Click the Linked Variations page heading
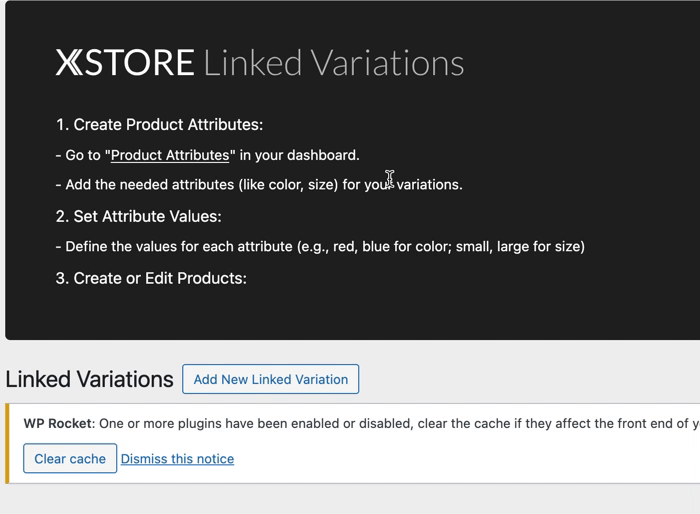The height and width of the screenshot is (514, 700). point(89,379)
